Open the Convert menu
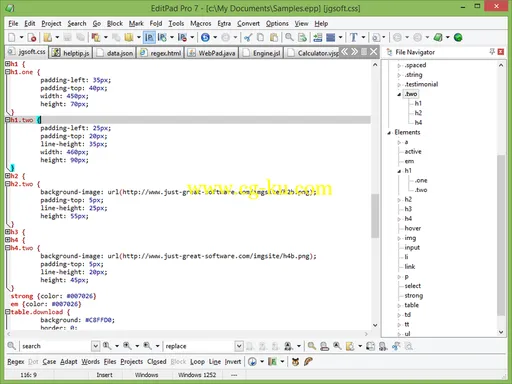Viewport: 512px width, 384px height. [x=248, y=23]
